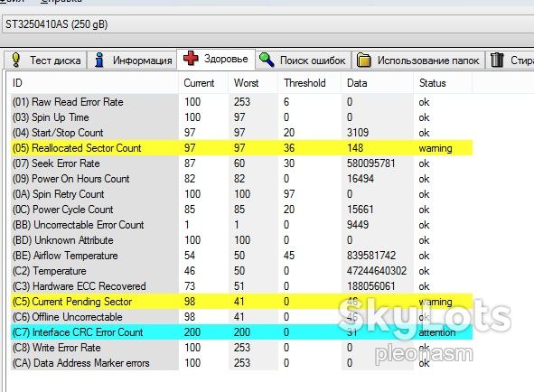This screenshot has width=534, height=392.
Task: Sort by the Data column header
Action: pyautogui.click(x=378, y=83)
